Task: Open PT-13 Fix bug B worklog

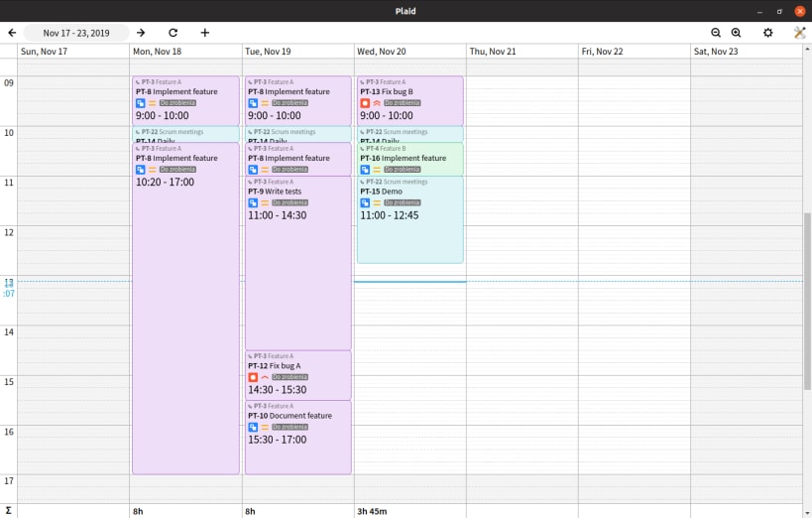Action: click(x=410, y=101)
